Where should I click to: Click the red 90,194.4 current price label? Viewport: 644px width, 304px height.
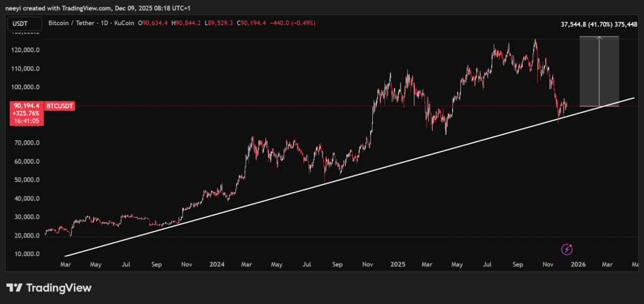[26, 106]
